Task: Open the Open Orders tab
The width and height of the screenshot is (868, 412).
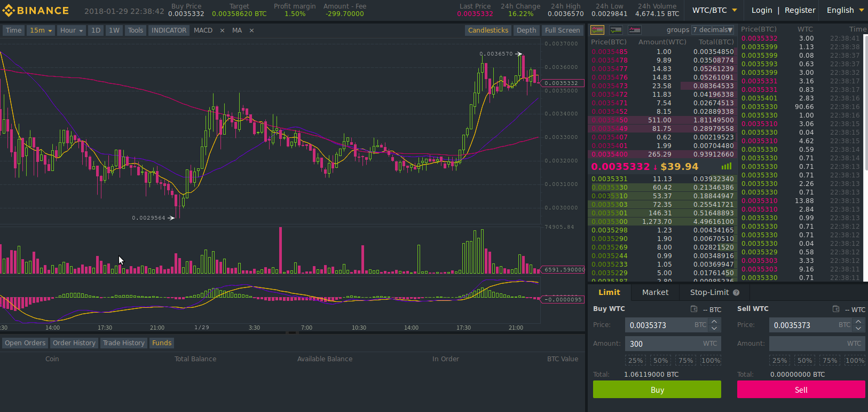Action: 25,343
